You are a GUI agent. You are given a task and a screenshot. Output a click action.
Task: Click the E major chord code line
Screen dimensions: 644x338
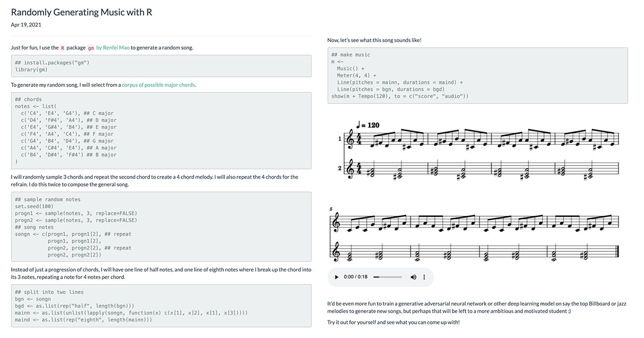click(x=69, y=127)
